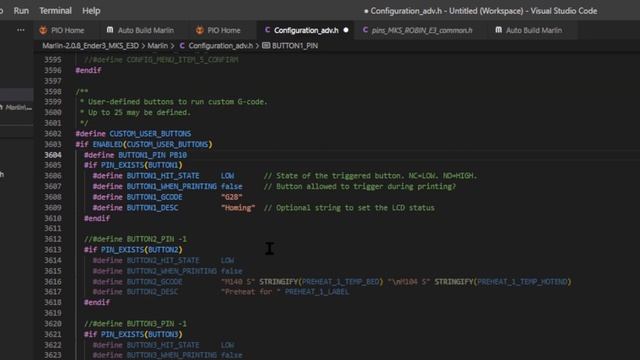Click the "G28" gcode string
This screenshot has width=640, height=360.
[x=231, y=197]
